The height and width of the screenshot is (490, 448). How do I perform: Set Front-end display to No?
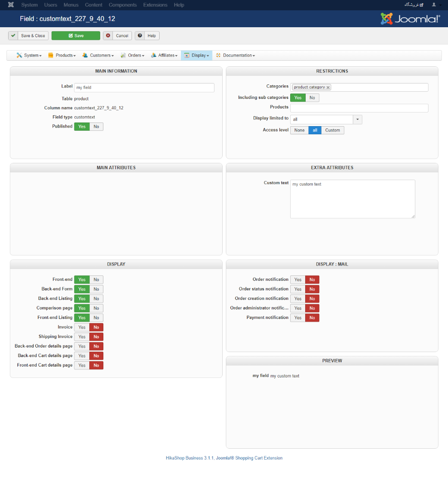coord(96,279)
